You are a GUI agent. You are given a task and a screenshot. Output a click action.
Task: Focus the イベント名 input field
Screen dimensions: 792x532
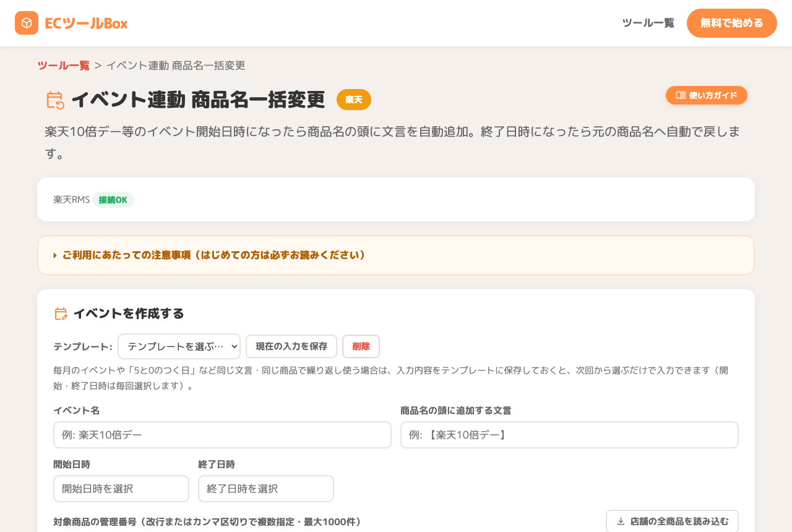222,435
